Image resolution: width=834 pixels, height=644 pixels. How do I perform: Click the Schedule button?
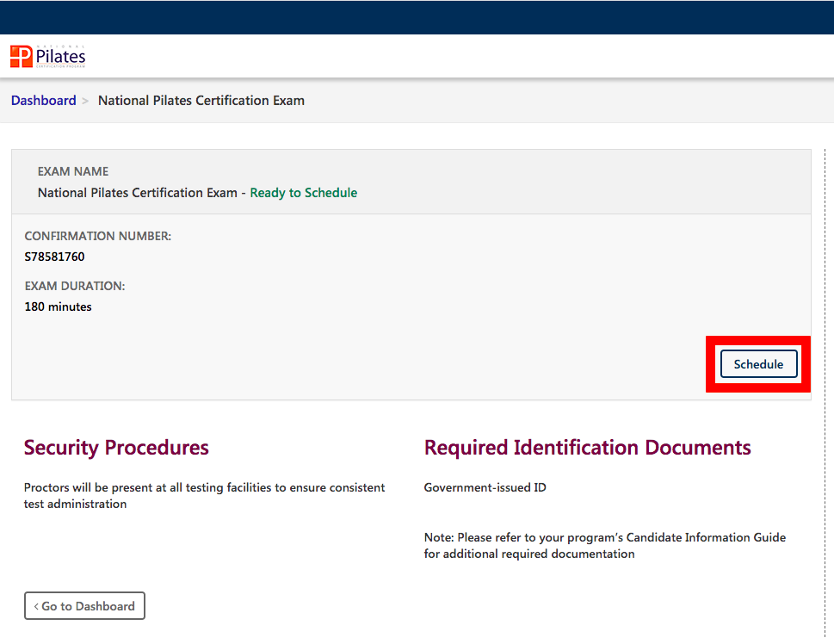coord(758,364)
